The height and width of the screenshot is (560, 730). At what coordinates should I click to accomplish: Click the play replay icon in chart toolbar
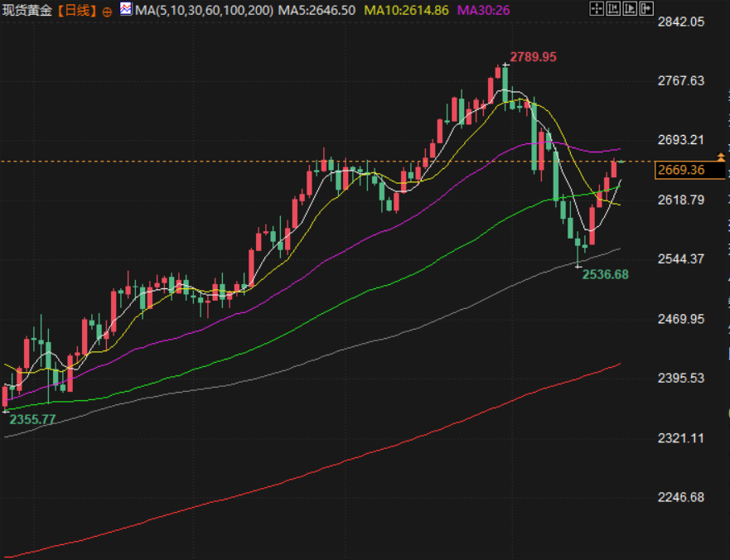[x=629, y=10]
